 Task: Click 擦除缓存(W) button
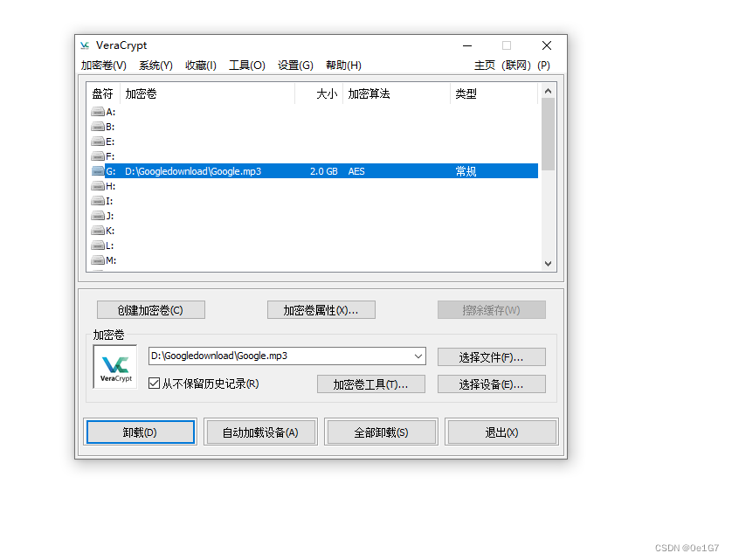coord(492,310)
